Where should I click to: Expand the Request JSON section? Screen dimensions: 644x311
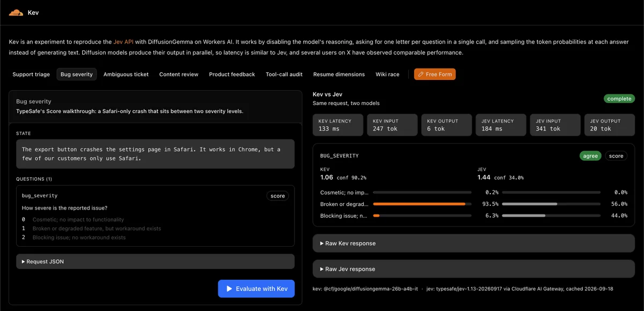pyautogui.click(x=155, y=262)
